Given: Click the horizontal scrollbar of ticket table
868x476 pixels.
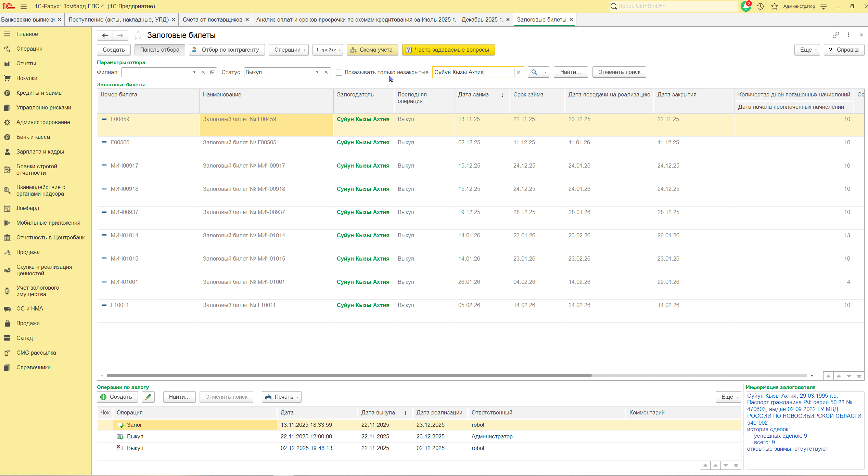Looking at the screenshot, I should point(349,375).
